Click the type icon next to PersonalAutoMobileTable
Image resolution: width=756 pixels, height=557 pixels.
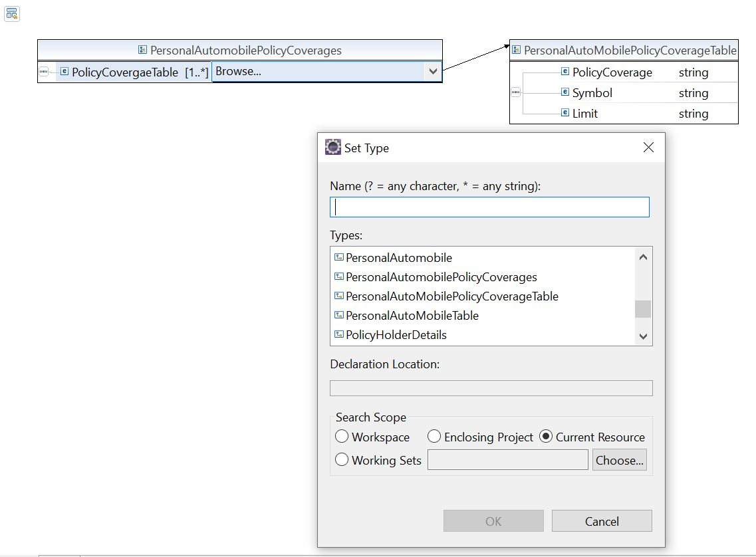339,315
